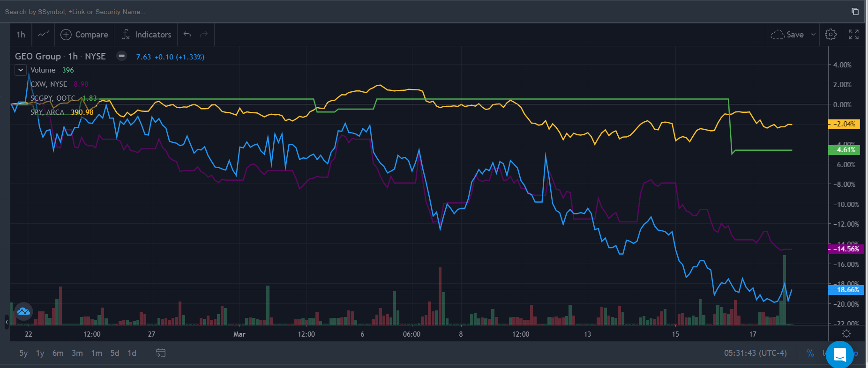
Task: Click the yellow -2.04% price label
Action: click(845, 124)
